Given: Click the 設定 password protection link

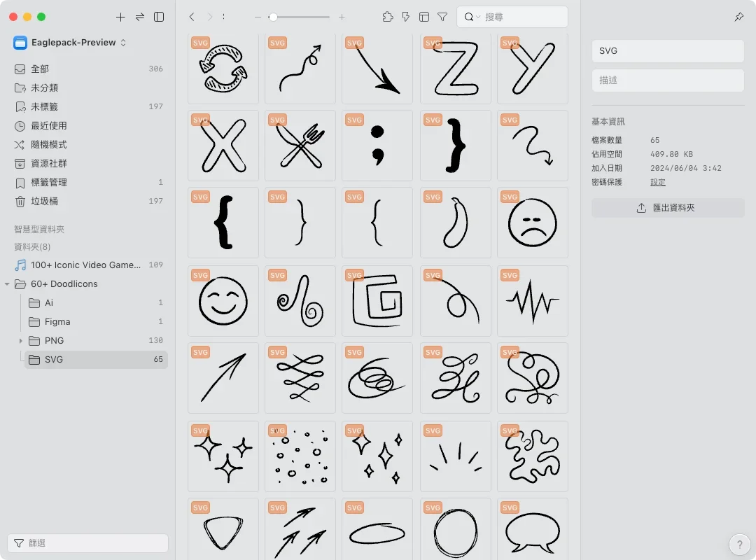Looking at the screenshot, I should click(657, 182).
